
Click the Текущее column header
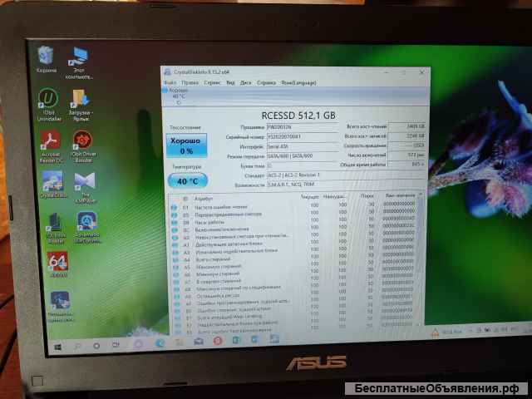coord(310,197)
